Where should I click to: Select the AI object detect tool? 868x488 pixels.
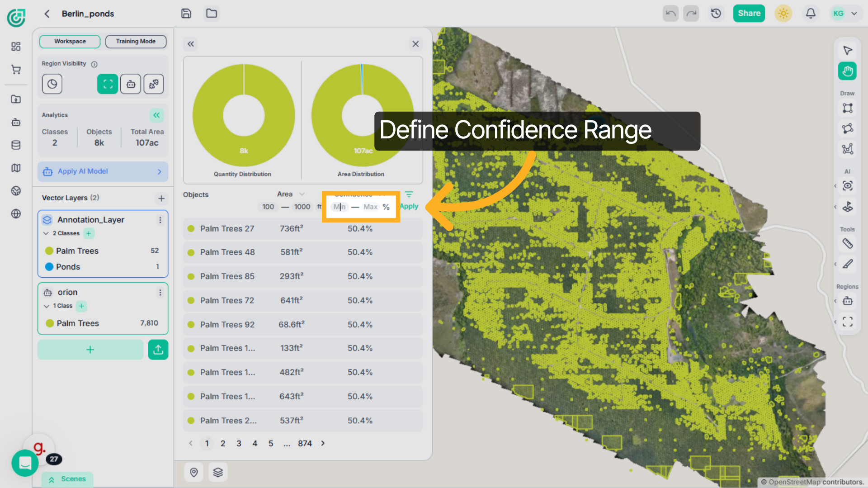(x=847, y=186)
